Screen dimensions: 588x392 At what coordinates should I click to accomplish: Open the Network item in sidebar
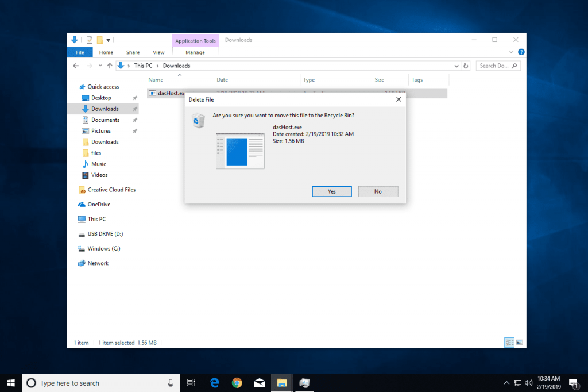click(x=98, y=263)
